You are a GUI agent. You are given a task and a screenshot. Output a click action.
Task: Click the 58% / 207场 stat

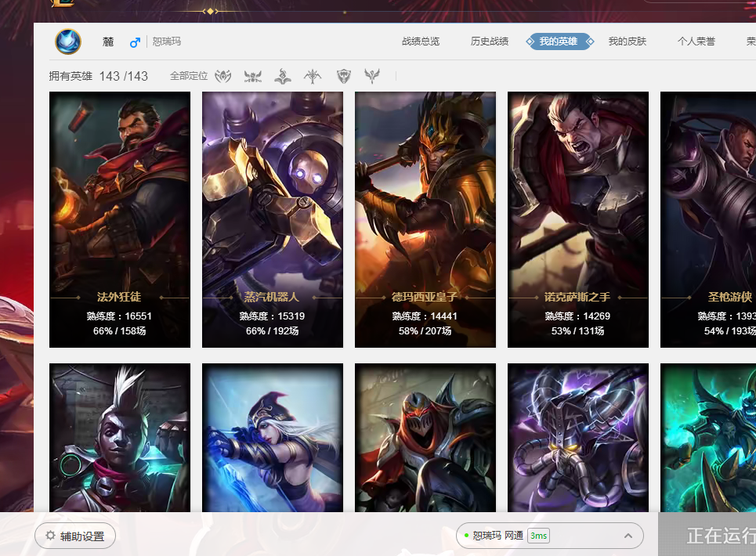[x=425, y=331]
